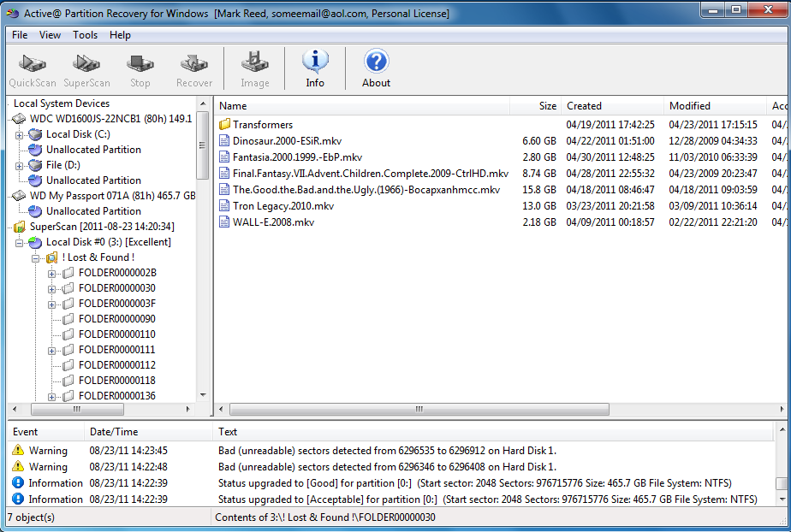Open the About dialog icon
Image resolution: width=791 pixels, height=532 pixels.
click(x=377, y=62)
